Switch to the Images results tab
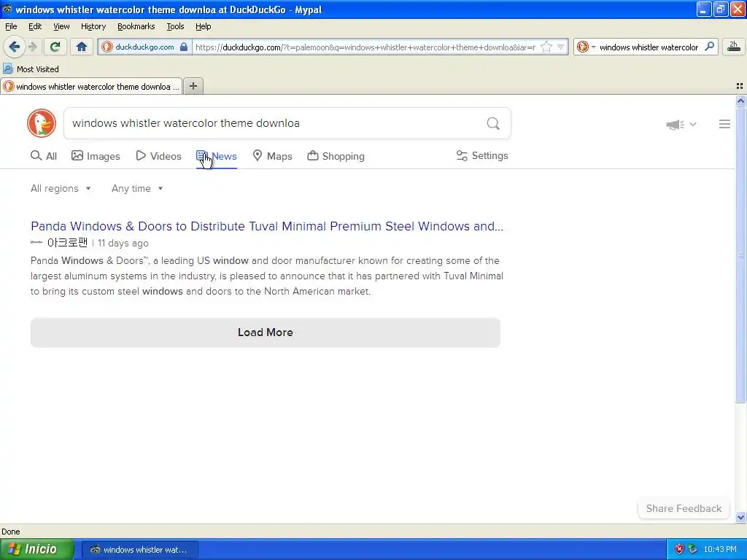747x560 pixels. [x=96, y=156]
